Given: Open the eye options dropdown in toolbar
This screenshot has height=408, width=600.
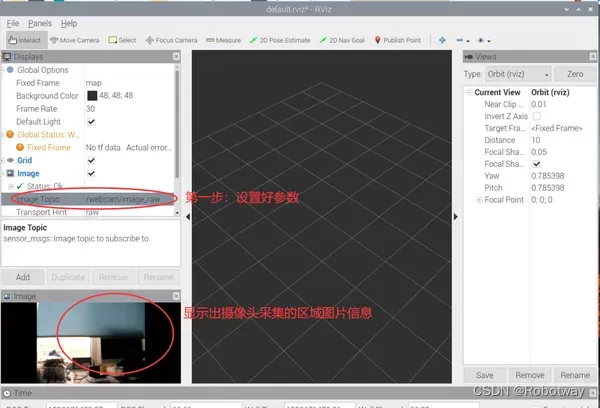Looking at the screenshot, I should (x=484, y=40).
